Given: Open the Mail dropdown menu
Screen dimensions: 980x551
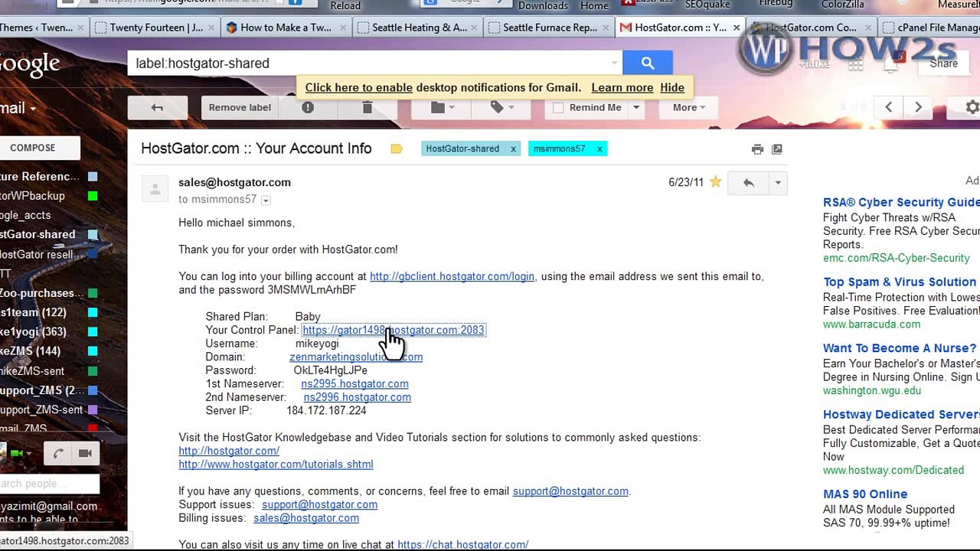Looking at the screenshot, I should [x=17, y=109].
